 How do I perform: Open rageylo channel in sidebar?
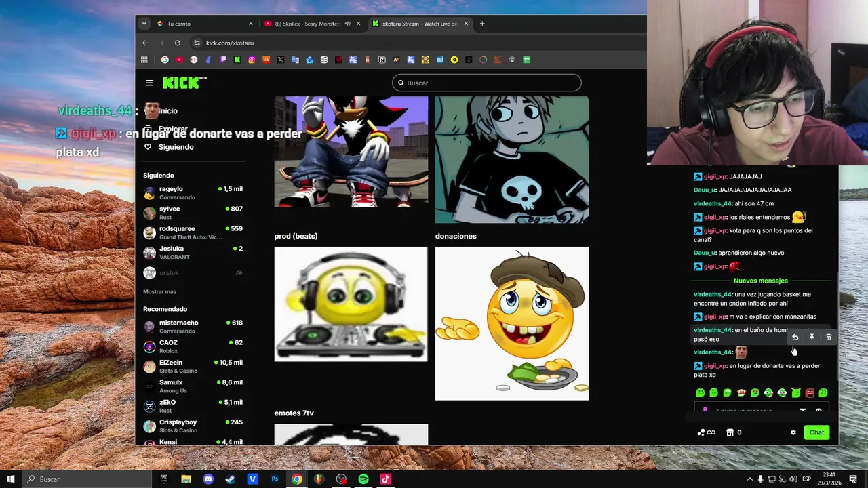click(x=193, y=193)
